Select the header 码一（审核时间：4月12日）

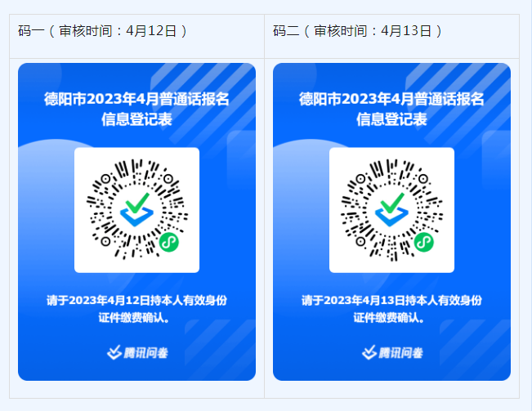102,31
